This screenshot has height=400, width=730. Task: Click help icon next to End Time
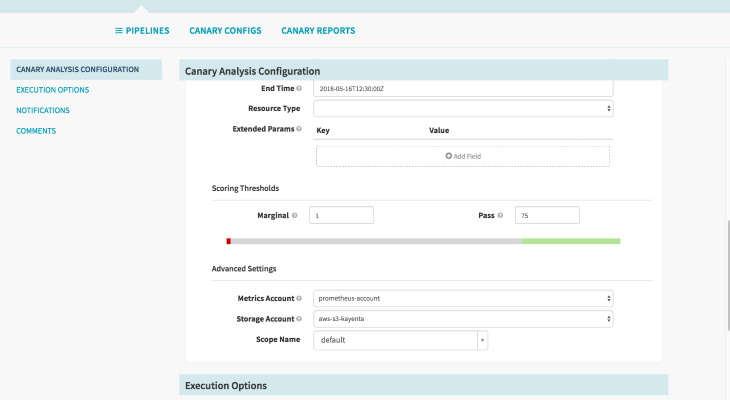point(299,89)
